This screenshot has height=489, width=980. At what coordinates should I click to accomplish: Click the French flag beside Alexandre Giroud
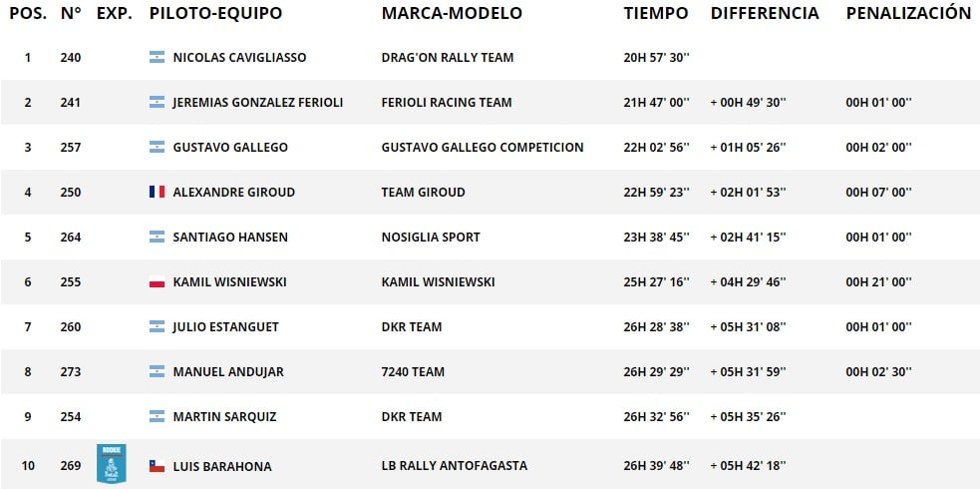coord(157,192)
